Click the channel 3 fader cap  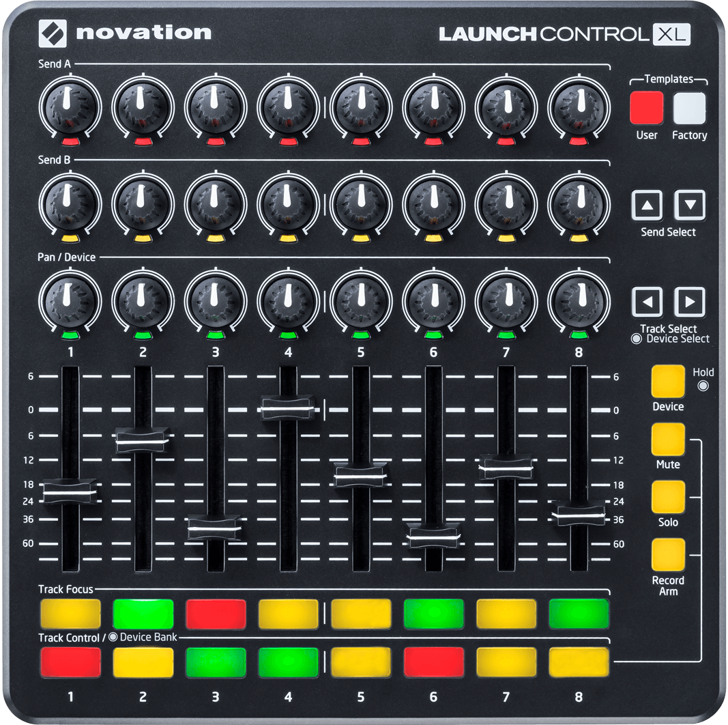(x=214, y=528)
